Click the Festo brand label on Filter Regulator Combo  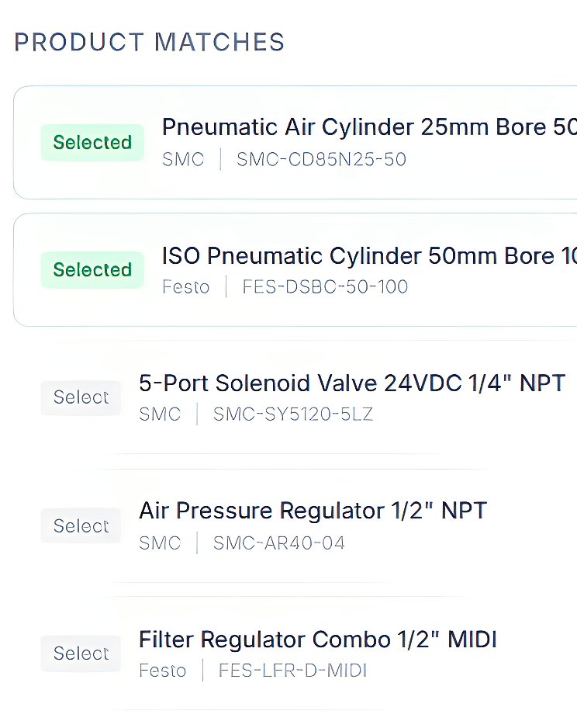point(163,670)
